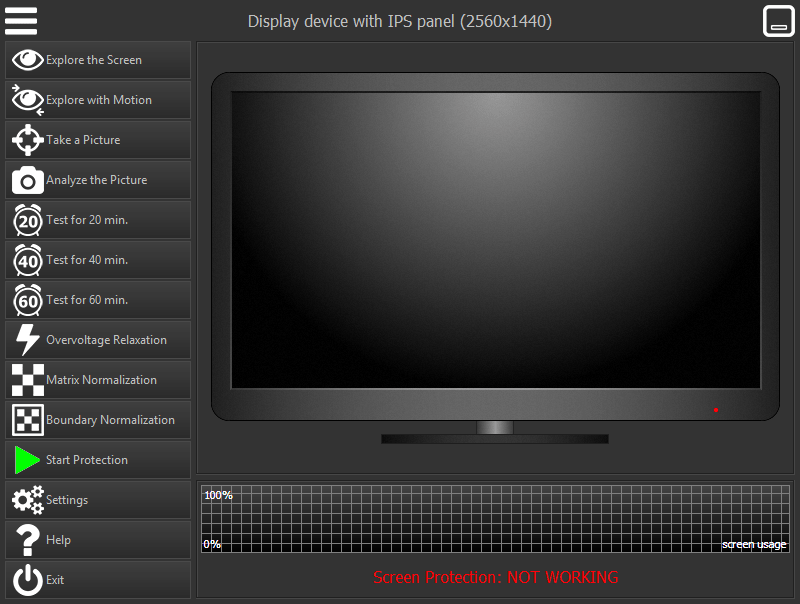Click the lightning bolt Overvoltage Relaxation icon
The width and height of the screenshot is (800, 604).
click(27, 340)
